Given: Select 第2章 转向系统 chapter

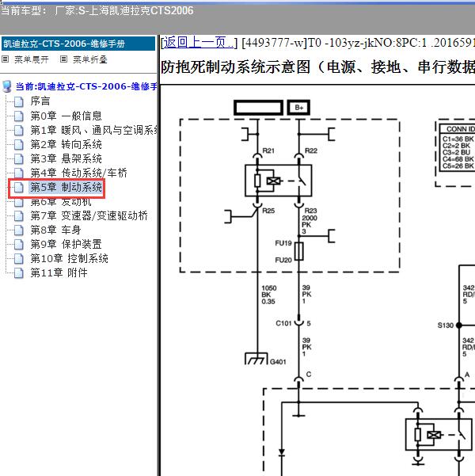Looking at the screenshot, I should tap(66, 144).
